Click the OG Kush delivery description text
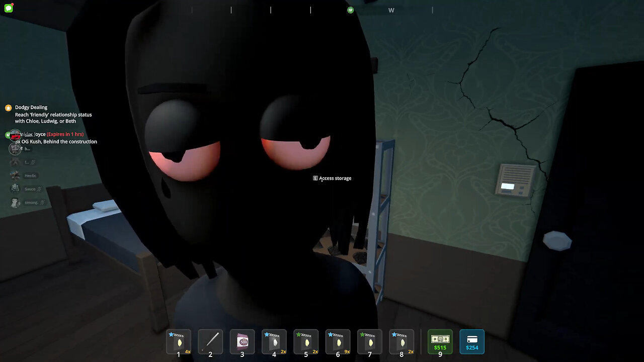 click(56, 142)
